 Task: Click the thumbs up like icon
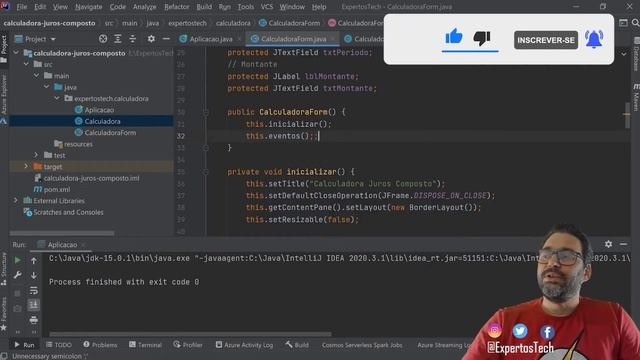[453, 37]
